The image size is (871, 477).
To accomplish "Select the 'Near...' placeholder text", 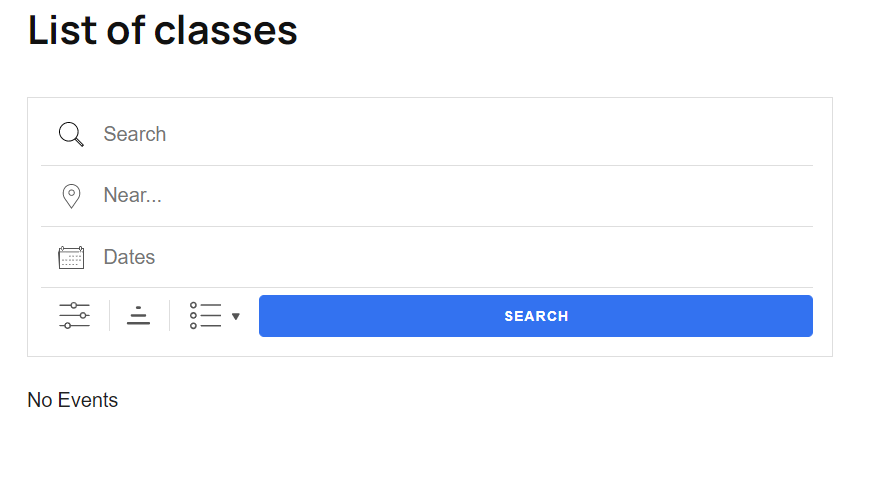I will click(133, 196).
